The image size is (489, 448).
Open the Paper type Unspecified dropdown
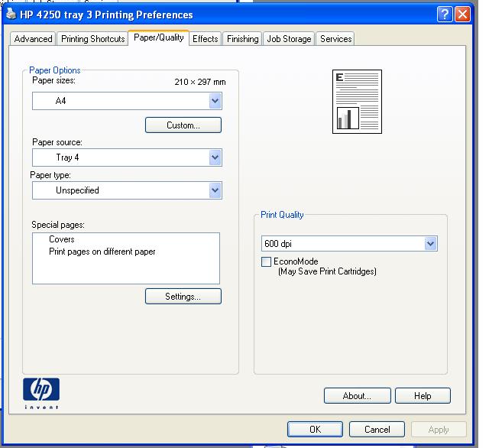(x=127, y=190)
